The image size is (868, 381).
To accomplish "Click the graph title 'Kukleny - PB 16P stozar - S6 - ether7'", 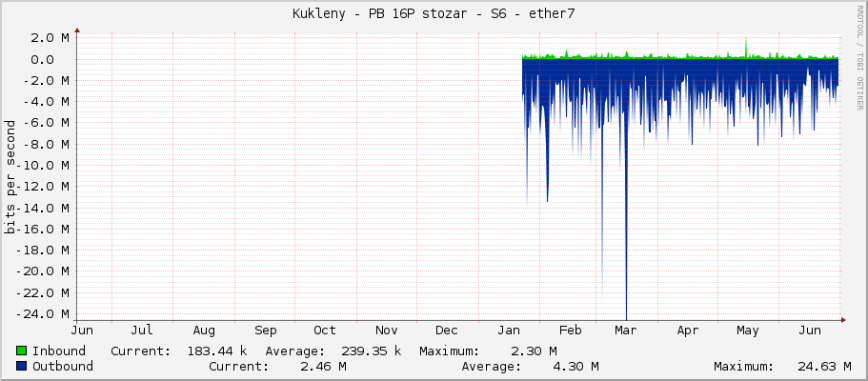I will [434, 14].
